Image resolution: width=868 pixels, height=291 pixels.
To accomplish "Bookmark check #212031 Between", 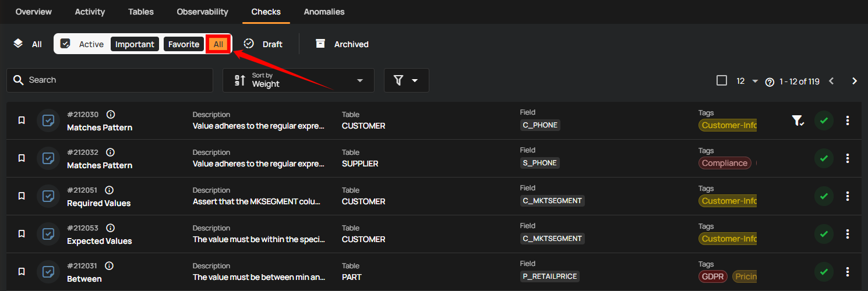I will click(x=22, y=272).
